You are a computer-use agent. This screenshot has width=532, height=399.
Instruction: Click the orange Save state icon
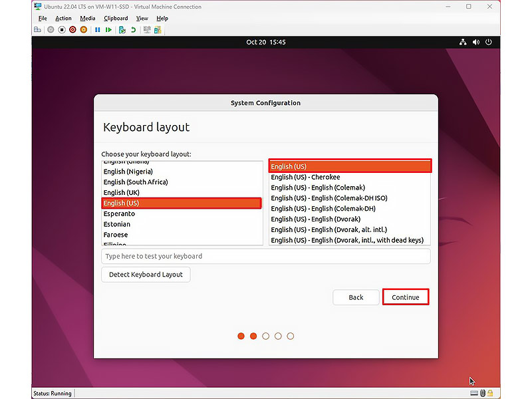click(x=84, y=30)
